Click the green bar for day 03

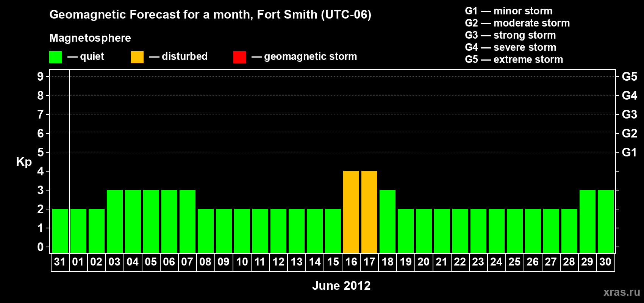[x=115, y=221]
